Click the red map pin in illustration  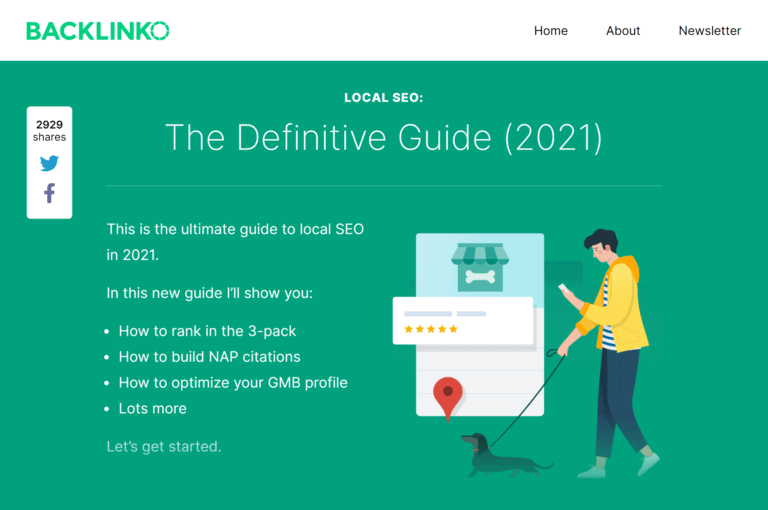(x=448, y=398)
